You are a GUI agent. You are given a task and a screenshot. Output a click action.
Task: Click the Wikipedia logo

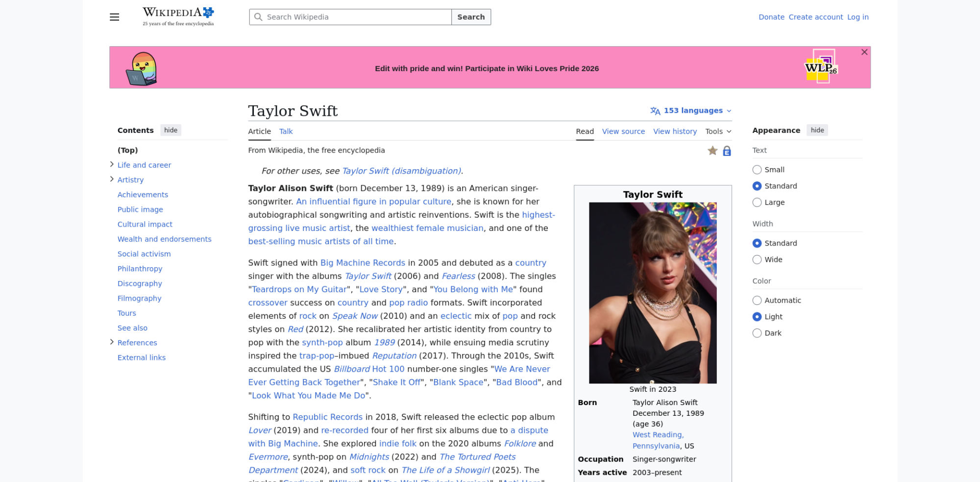tap(178, 17)
